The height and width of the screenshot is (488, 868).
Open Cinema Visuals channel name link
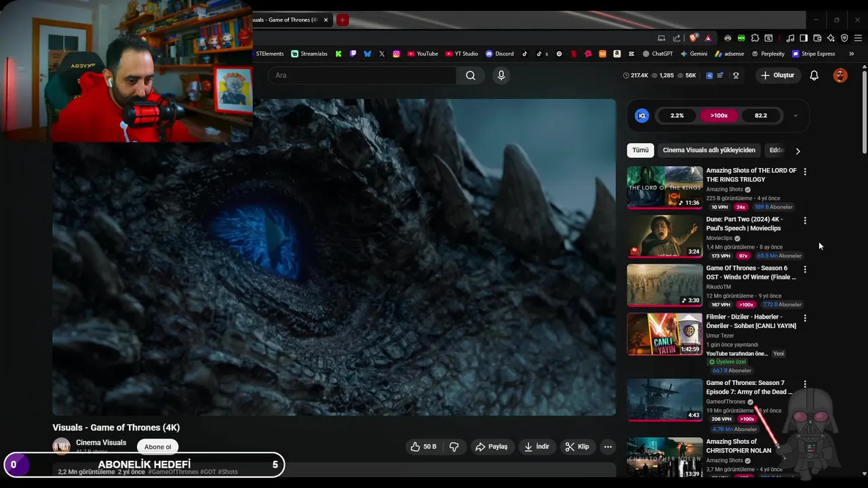(101, 443)
